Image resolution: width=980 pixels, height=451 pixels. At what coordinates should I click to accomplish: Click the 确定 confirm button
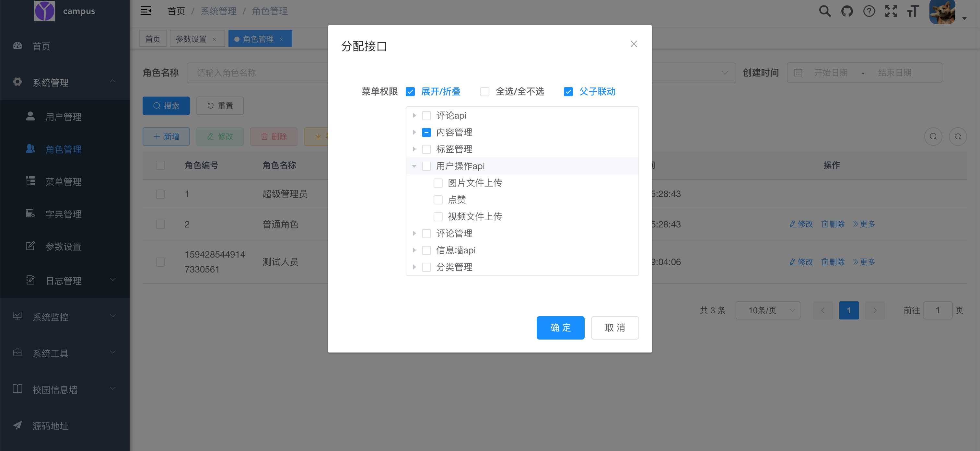(559, 327)
